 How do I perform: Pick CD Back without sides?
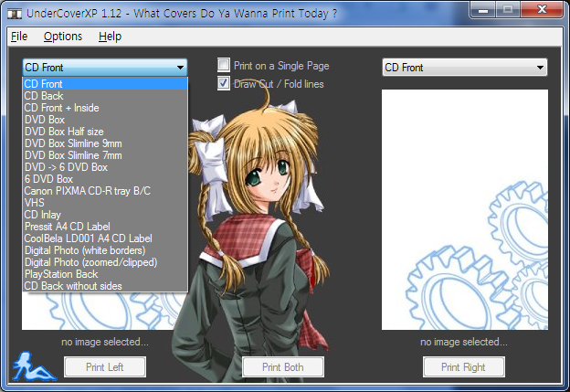[x=105, y=286]
